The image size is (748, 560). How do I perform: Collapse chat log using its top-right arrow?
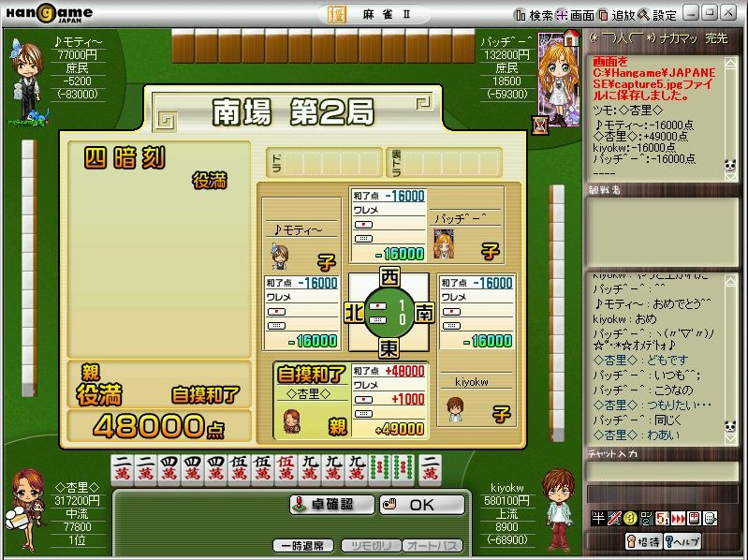[x=730, y=281]
